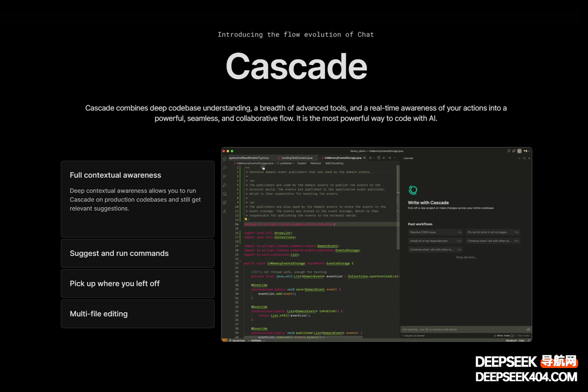Select the InMemoryEventsStorage.java editor tab
Image resolution: width=588 pixels, height=392 pixels.
(343, 158)
